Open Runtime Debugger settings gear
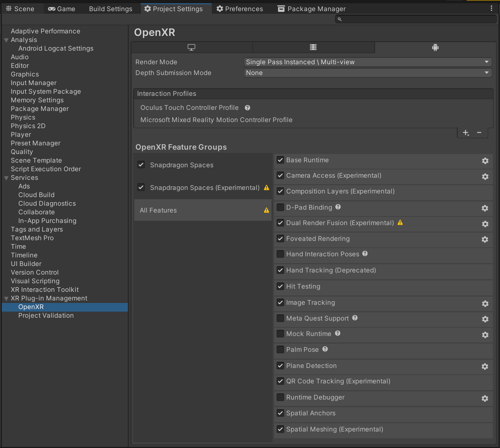This screenshot has width=500, height=448. click(x=485, y=398)
